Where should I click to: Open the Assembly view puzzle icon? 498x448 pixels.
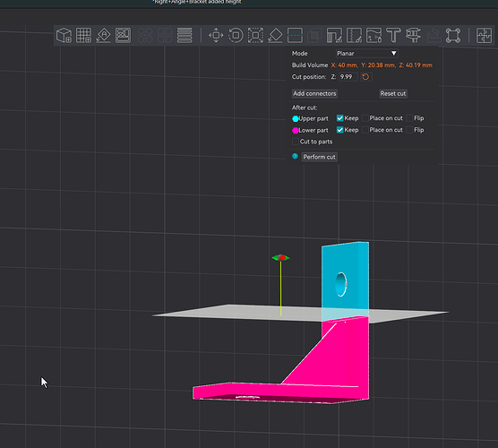tap(484, 35)
